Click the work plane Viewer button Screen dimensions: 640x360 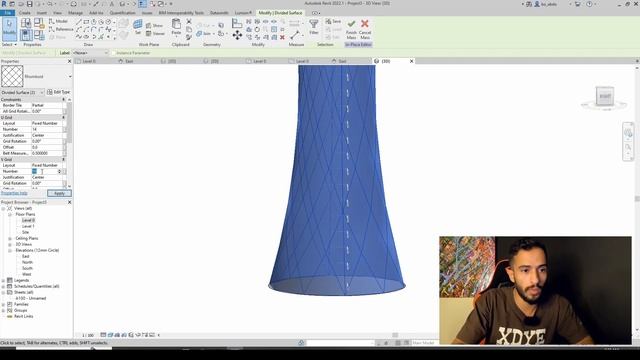click(156, 33)
